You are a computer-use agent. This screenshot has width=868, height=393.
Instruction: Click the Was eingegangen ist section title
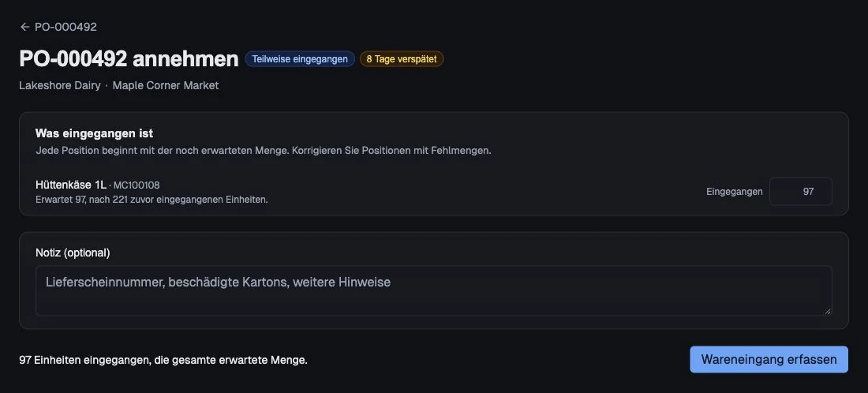point(94,133)
